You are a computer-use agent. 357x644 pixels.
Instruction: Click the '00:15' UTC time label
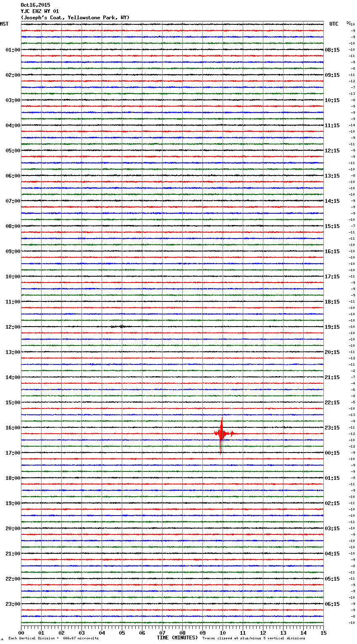click(x=332, y=453)
